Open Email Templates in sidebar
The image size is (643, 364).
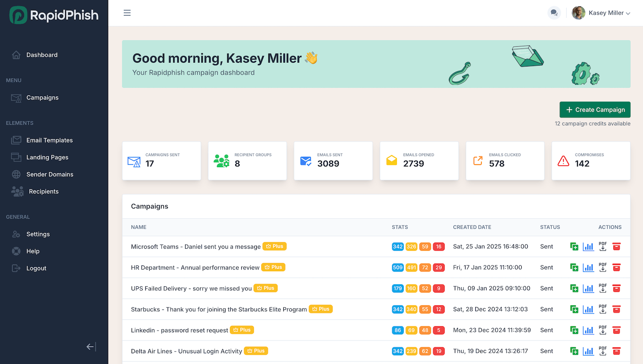(x=49, y=140)
